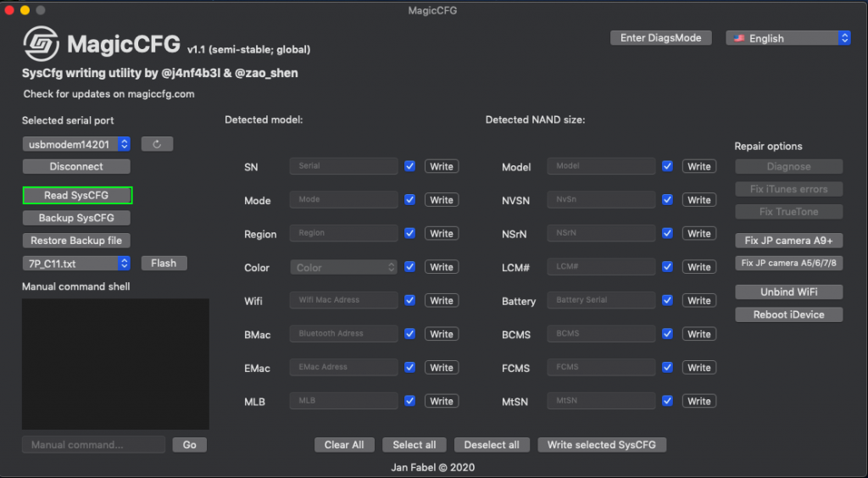Image resolution: width=868 pixels, height=478 pixels.
Task: Open the 7P_C11.txt file dropdown
Action: [76, 263]
